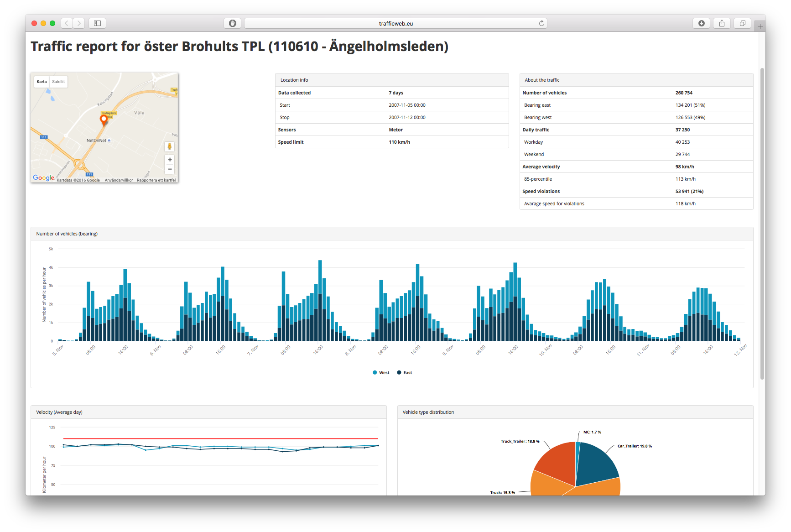Click the Google logo on the map
Screen dimensions: 791x532
point(44,177)
